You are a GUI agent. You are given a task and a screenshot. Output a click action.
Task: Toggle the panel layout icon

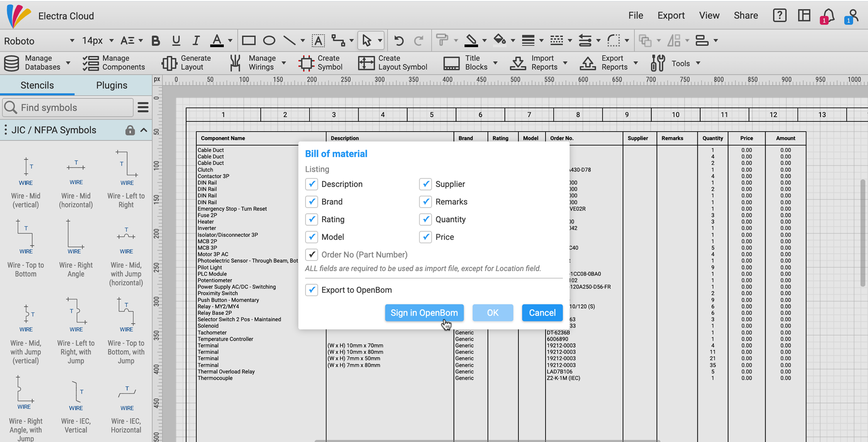(804, 16)
